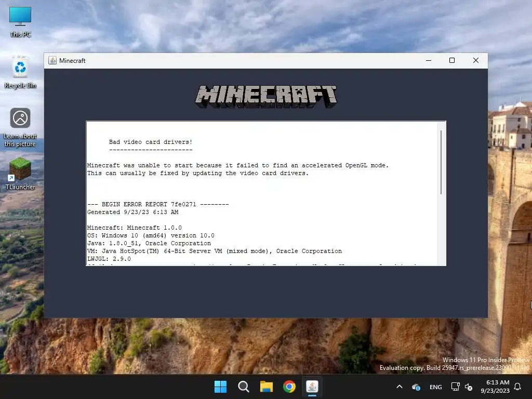The width and height of the screenshot is (532, 399).
Task: Open taskbar Search
Action: (243, 387)
